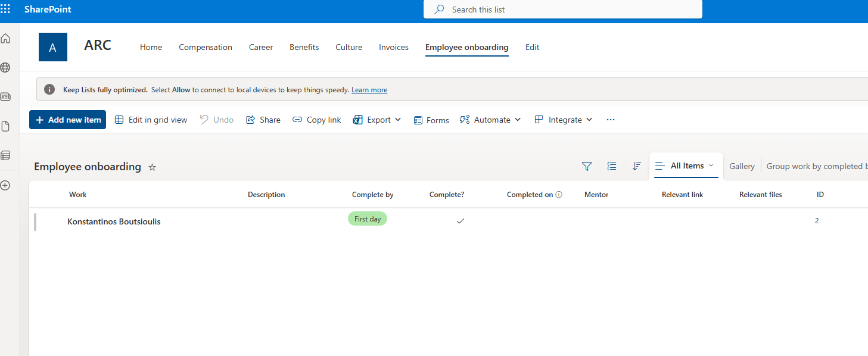868x356 pixels.
Task: Toggle the Complete? checkmark for Konstantinos
Action: pyautogui.click(x=460, y=221)
